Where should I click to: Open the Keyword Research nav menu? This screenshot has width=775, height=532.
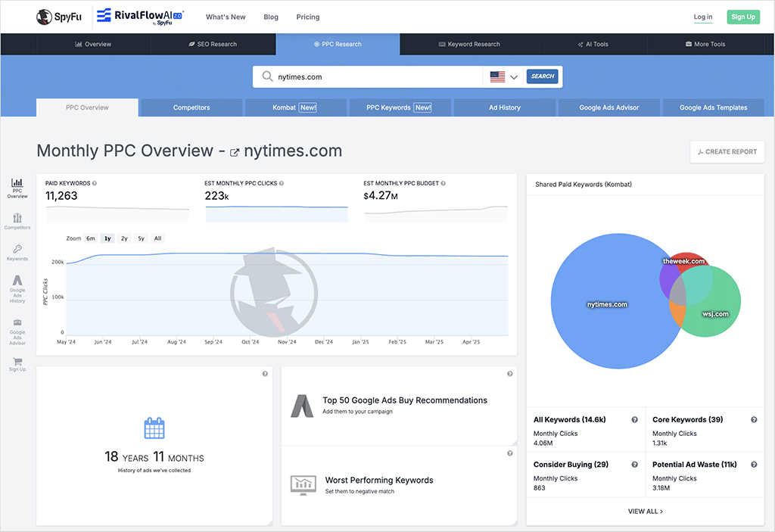coord(469,44)
